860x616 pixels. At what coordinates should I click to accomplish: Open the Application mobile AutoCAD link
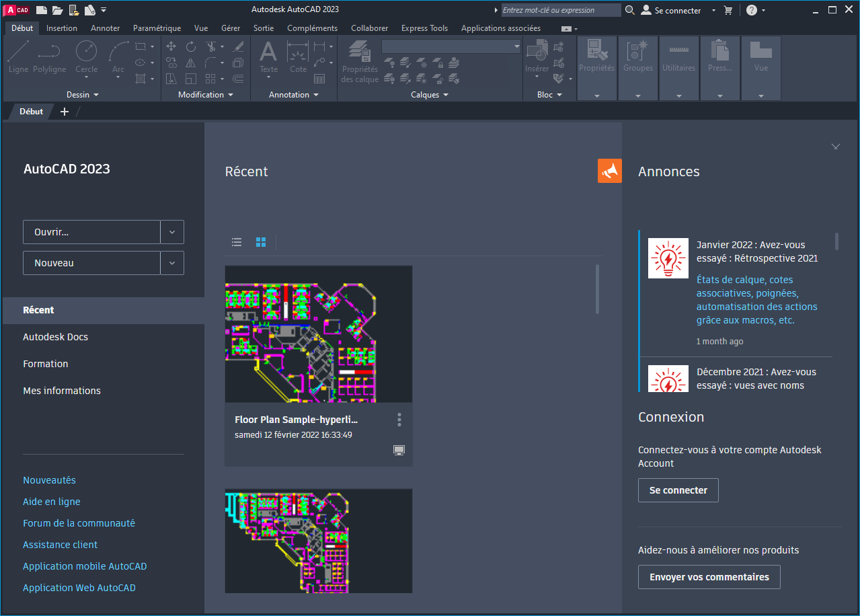[x=85, y=566]
